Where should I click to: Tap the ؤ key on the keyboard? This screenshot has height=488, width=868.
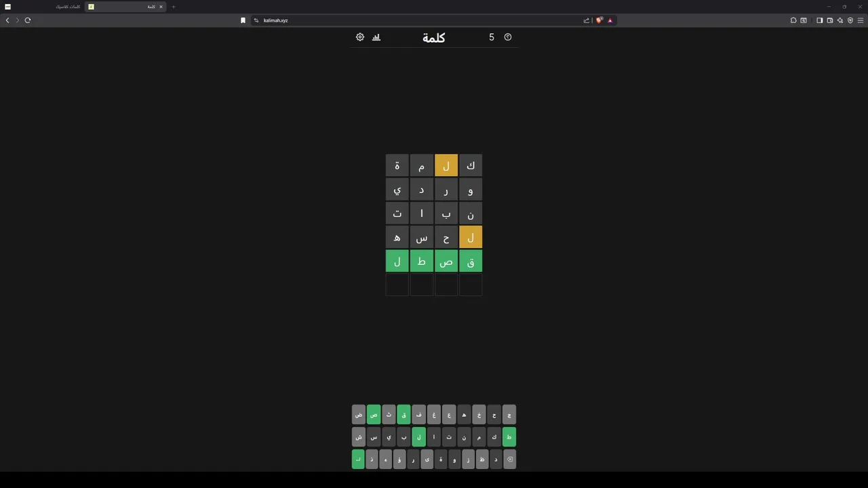click(x=399, y=460)
